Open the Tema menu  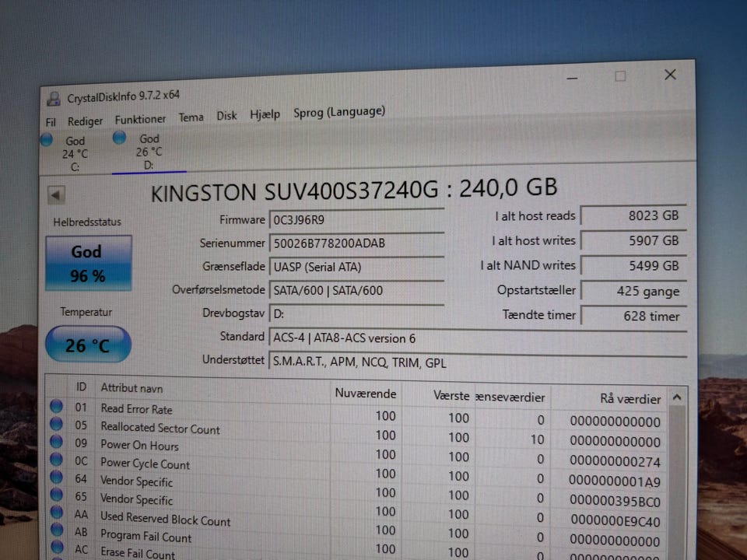(191, 117)
